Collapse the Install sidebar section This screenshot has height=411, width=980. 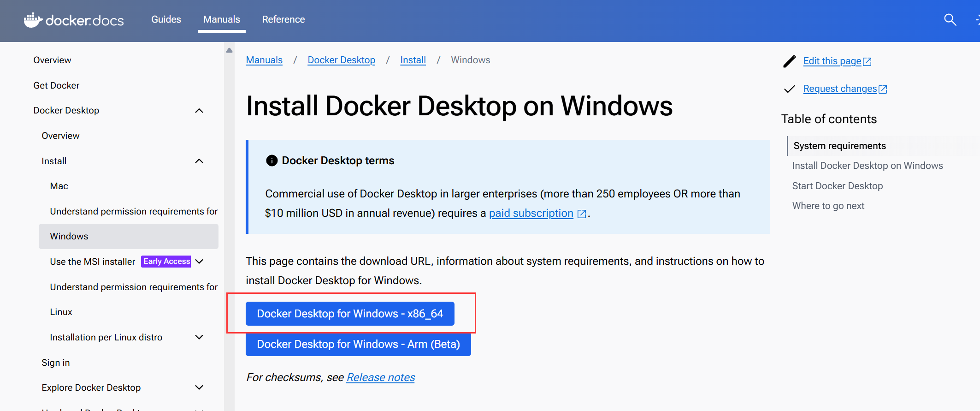click(199, 161)
